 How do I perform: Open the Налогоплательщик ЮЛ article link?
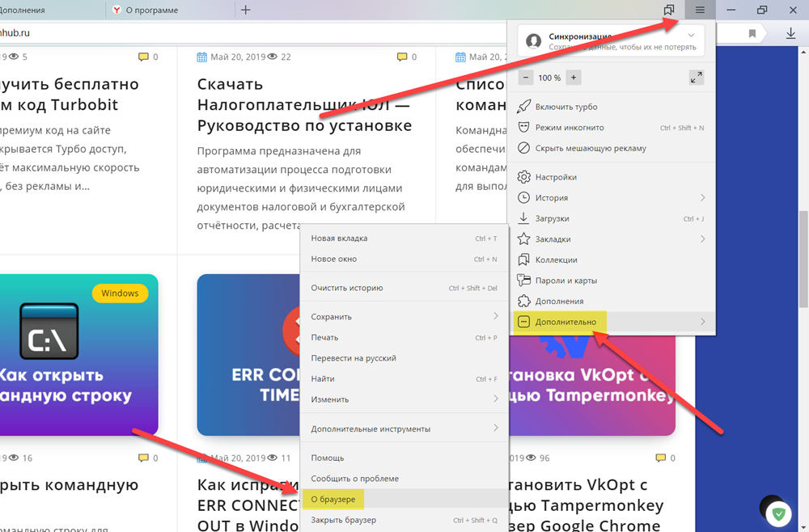click(x=304, y=104)
